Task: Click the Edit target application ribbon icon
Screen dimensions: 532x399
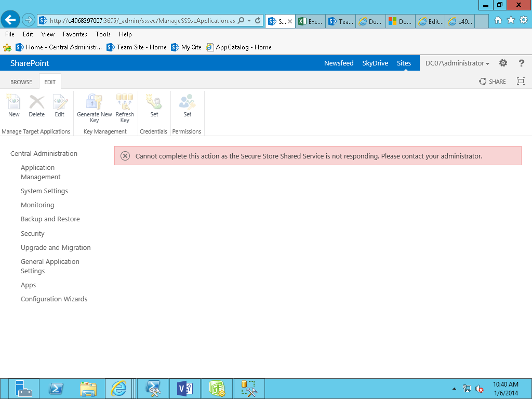Action: pyautogui.click(x=60, y=102)
